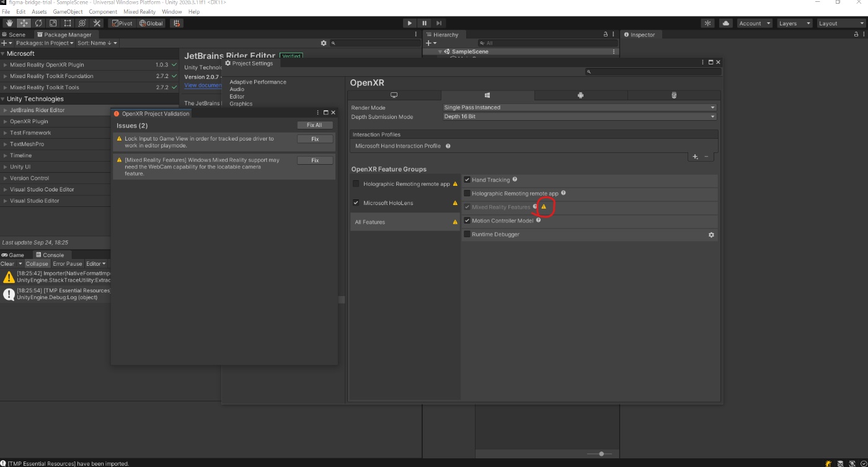Add an interaction profile with plus
Screen dimensions: 868x467
(695, 157)
